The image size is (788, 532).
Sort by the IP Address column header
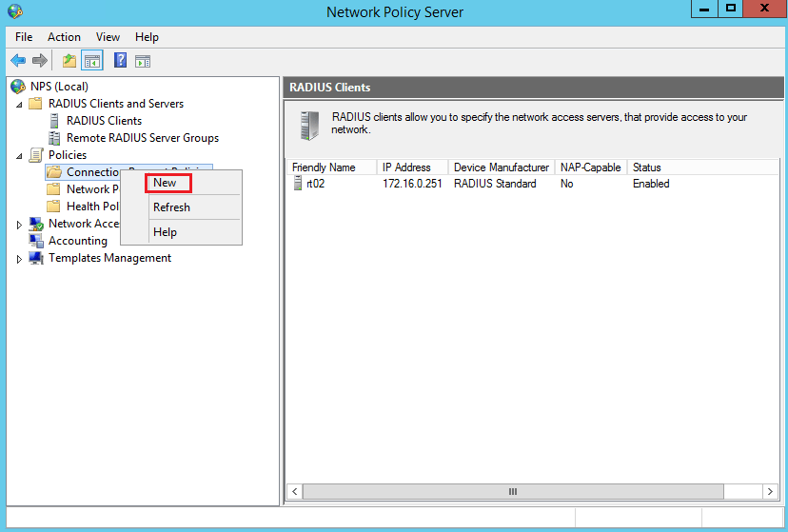412,167
